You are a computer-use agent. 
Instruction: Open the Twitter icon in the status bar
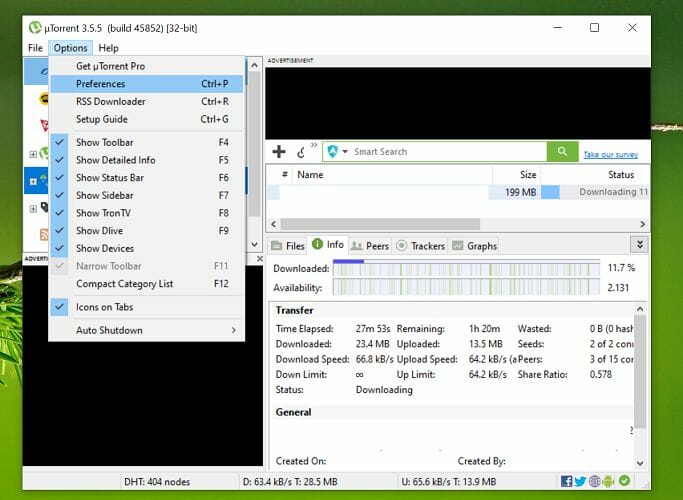click(580, 481)
